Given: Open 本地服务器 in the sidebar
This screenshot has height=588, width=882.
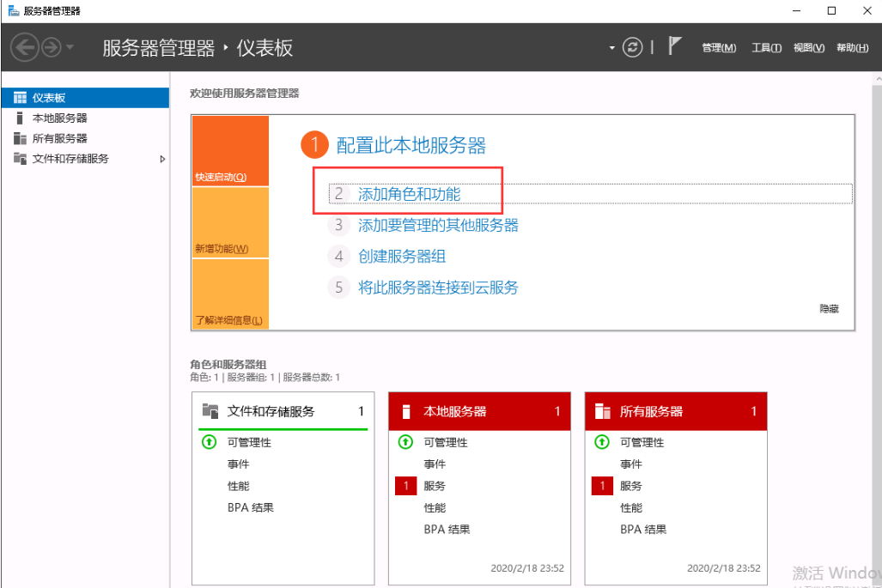Looking at the screenshot, I should click(59, 118).
